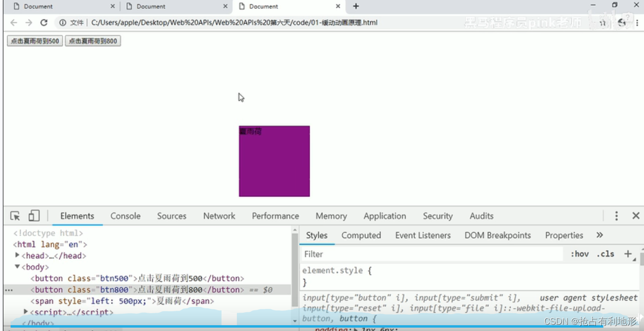The image size is (644, 331).
Task: Click the user agent stylesheet label
Action: (588, 298)
